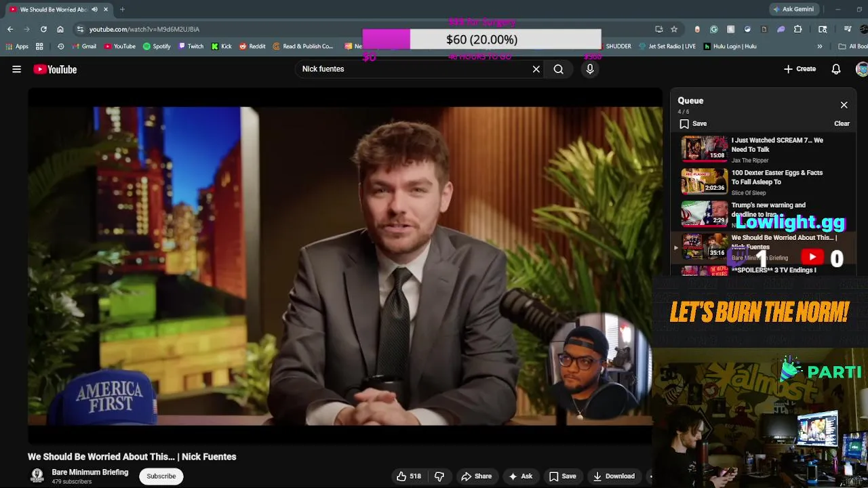The image size is (868, 488).
Task: Open the Hulu Login bookmark
Action: tap(730, 47)
